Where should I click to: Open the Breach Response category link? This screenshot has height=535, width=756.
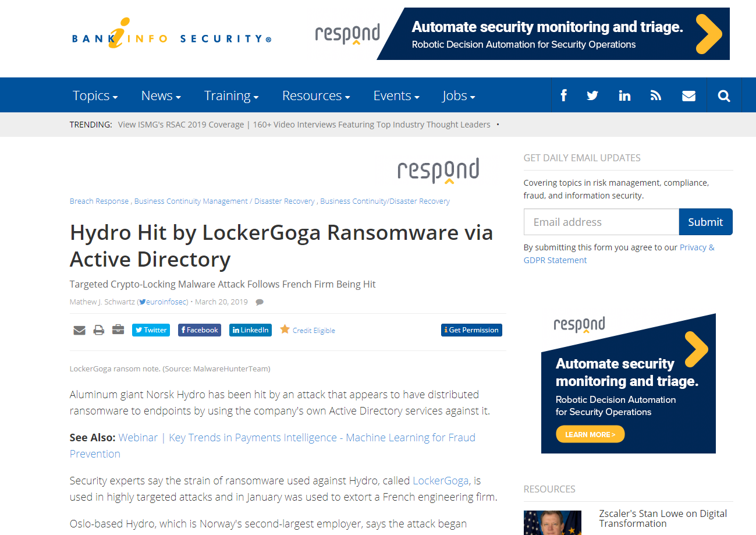click(x=99, y=201)
